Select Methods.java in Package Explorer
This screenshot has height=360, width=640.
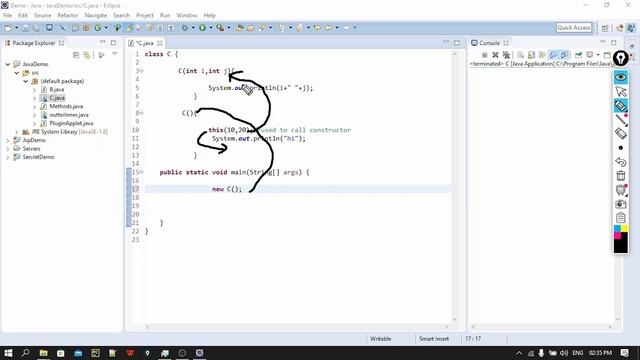[x=66, y=107]
